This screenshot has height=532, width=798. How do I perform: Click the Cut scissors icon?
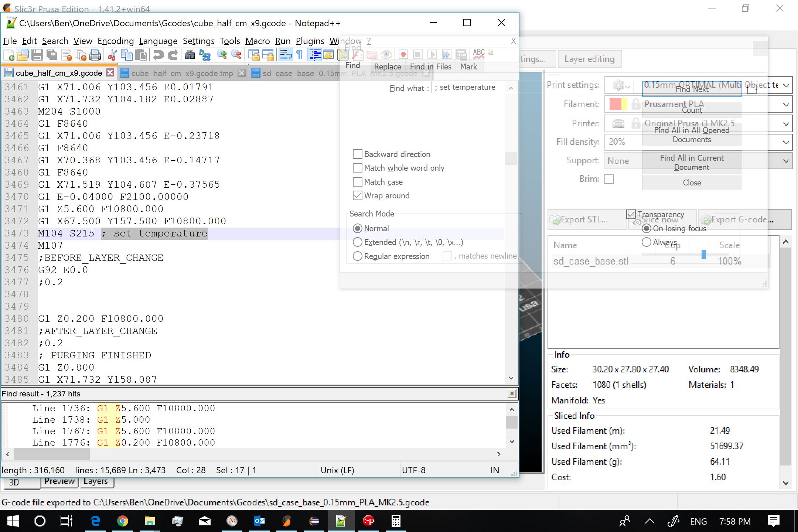[112, 55]
